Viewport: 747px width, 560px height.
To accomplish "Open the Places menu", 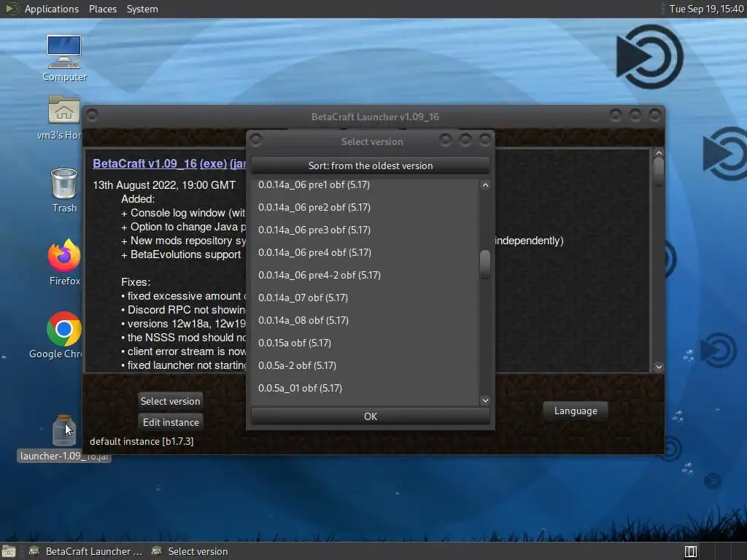I will (102, 9).
